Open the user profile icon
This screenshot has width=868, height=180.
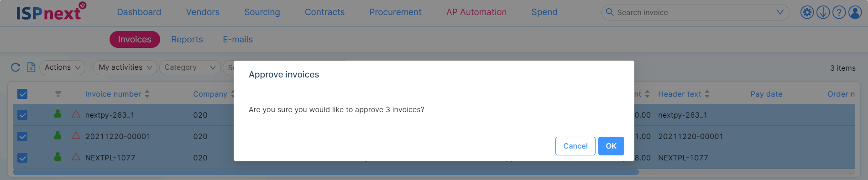click(855, 12)
